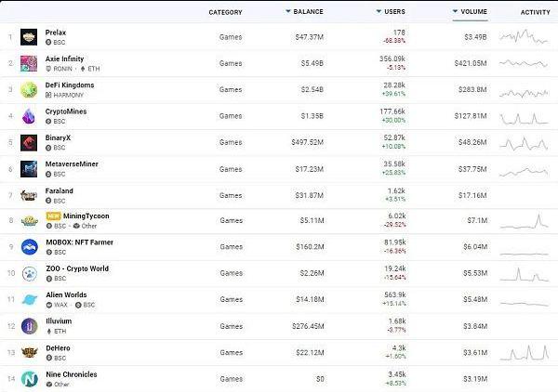Open the DeHero dapp name

(58, 348)
